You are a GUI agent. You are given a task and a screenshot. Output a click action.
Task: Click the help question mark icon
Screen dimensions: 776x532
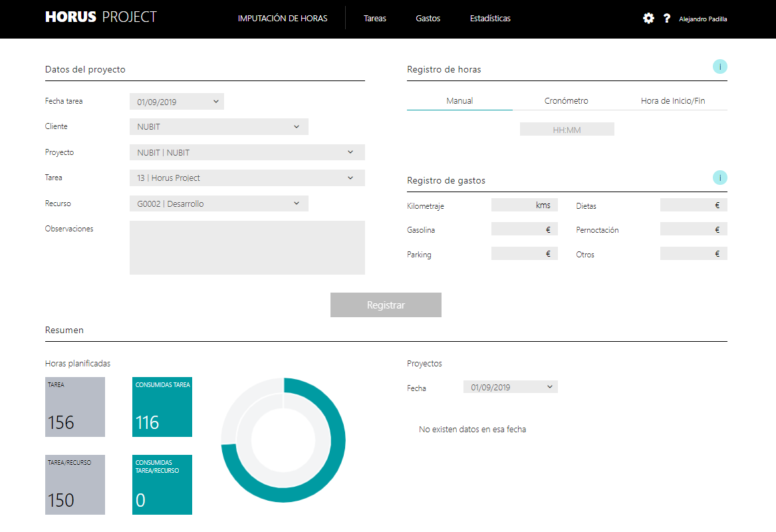coord(667,19)
